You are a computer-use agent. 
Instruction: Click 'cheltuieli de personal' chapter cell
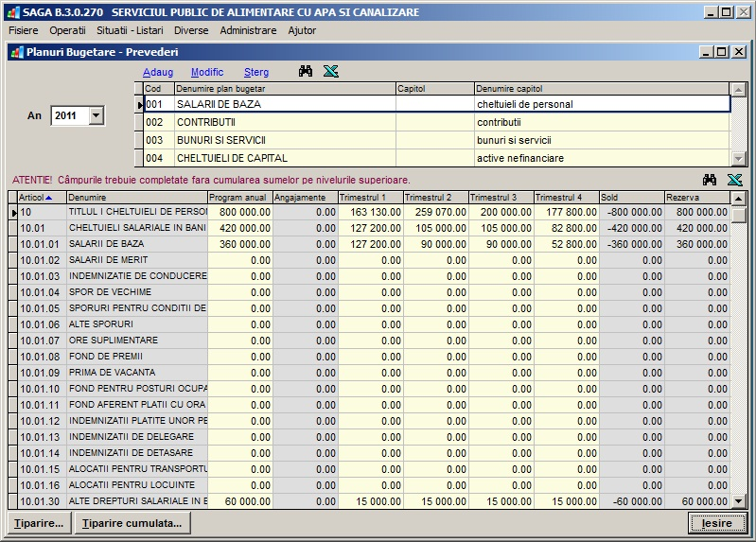click(602, 104)
